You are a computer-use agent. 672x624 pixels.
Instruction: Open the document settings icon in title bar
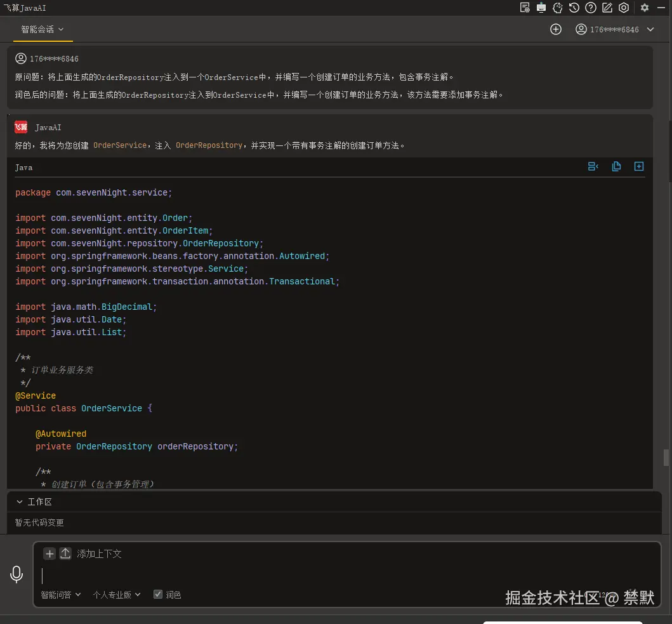(525, 8)
